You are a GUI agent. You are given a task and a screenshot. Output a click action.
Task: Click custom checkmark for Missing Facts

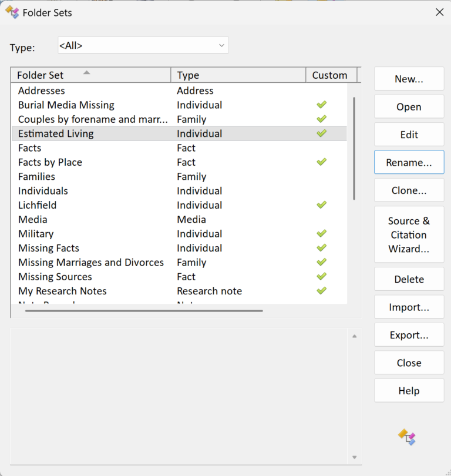click(x=321, y=248)
